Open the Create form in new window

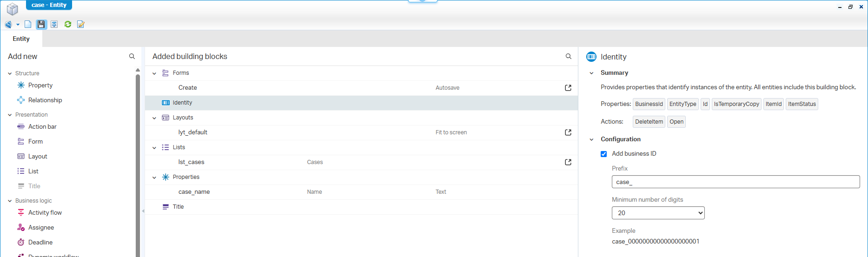(x=568, y=88)
